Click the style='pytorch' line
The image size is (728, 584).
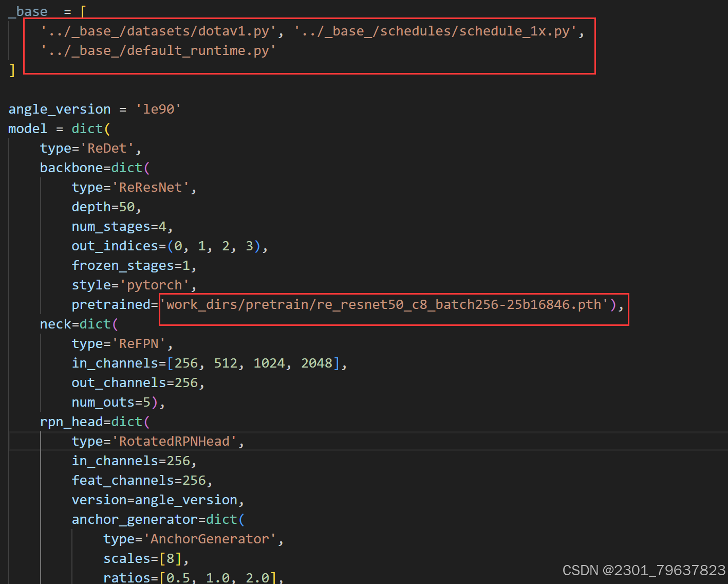point(135,285)
